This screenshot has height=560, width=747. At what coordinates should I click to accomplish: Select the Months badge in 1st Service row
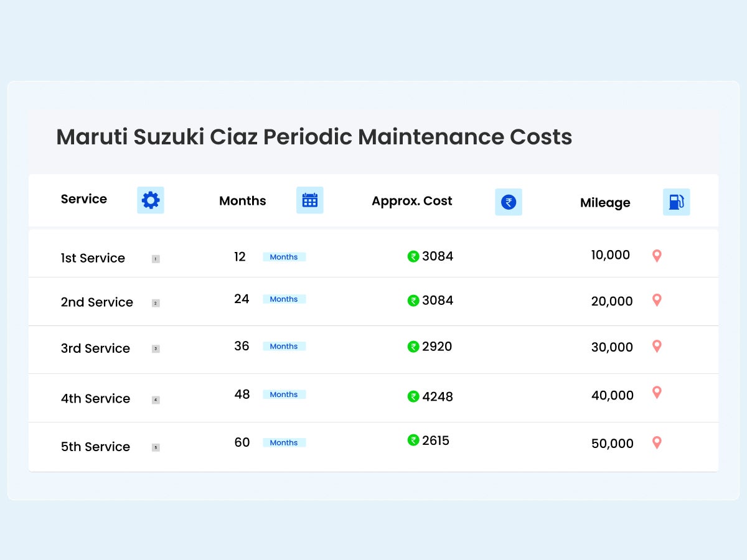[284, 256]
